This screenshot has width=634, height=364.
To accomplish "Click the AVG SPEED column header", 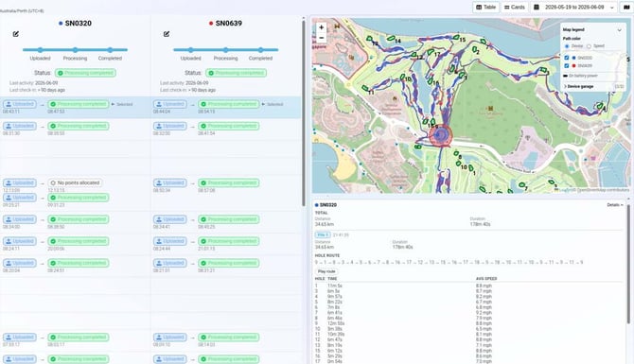I will (486, 279).
